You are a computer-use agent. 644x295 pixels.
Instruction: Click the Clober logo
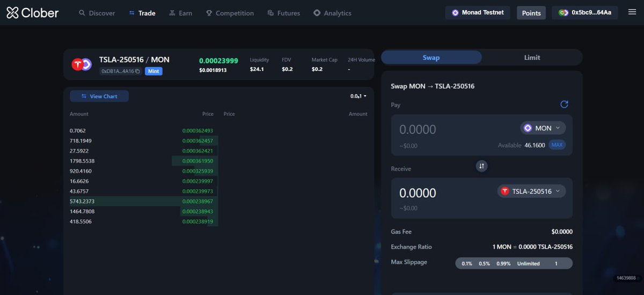[x=33, y=13]
